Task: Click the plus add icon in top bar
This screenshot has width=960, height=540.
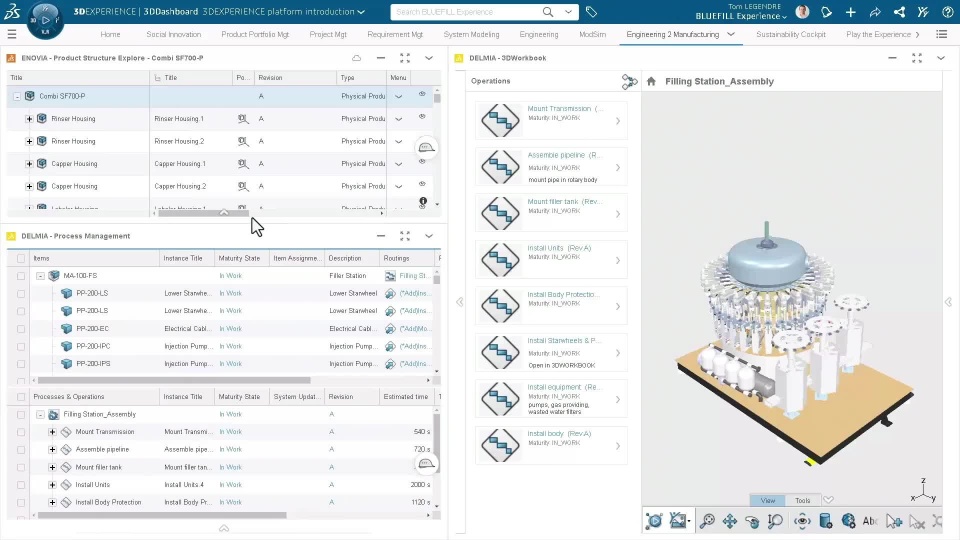Action: [850, 12]
